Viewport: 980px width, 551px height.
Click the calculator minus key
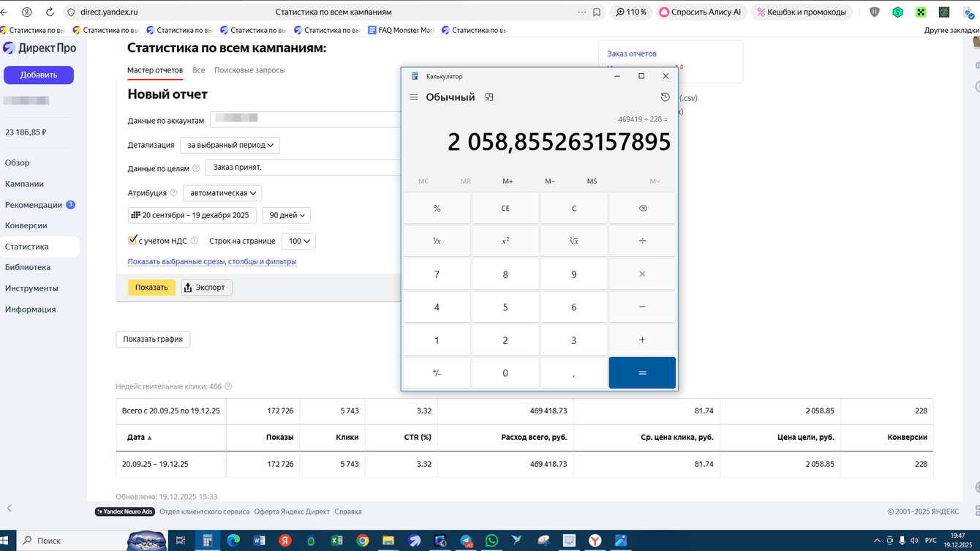pyautogui.click(x=642, y=307)
